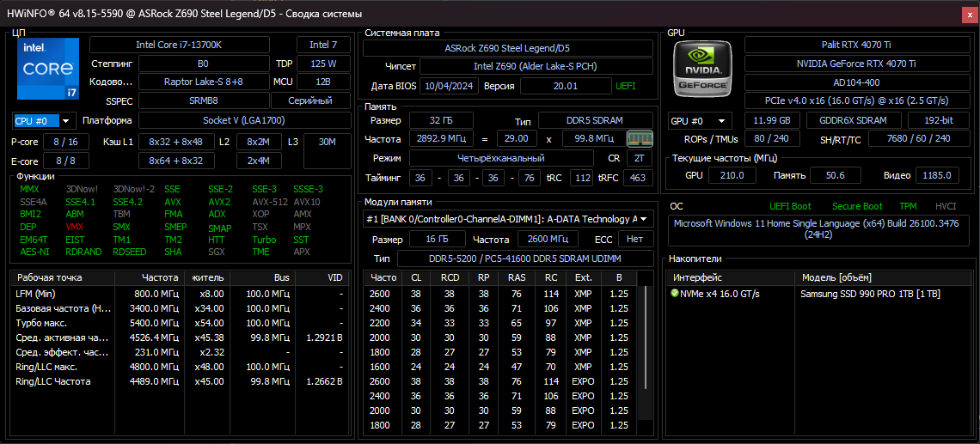This screenshot has height=444, width=980.
Task: Click the 'Серийный' field
Action: (x=310, y=100)
